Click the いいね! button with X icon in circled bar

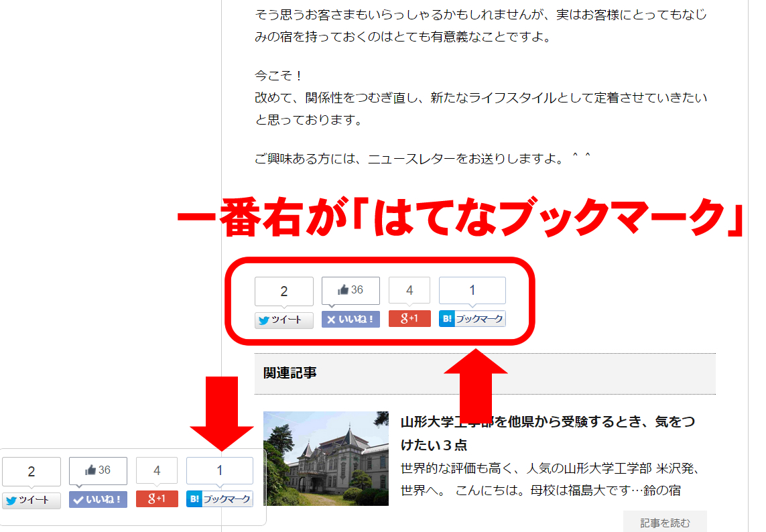(x=350, y=320)
